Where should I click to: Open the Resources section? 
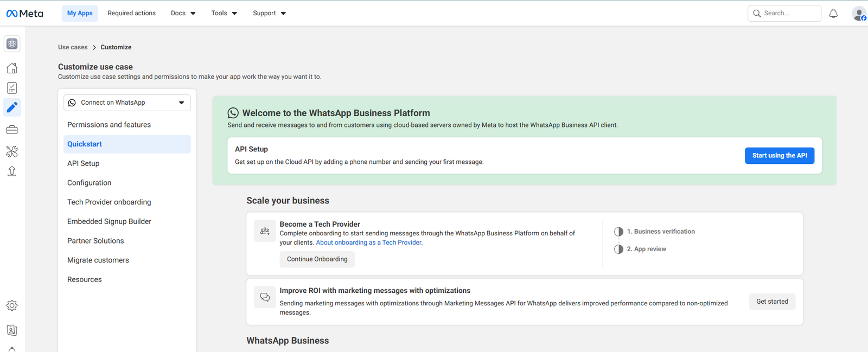pyautogui.click(x=127, y=279)
